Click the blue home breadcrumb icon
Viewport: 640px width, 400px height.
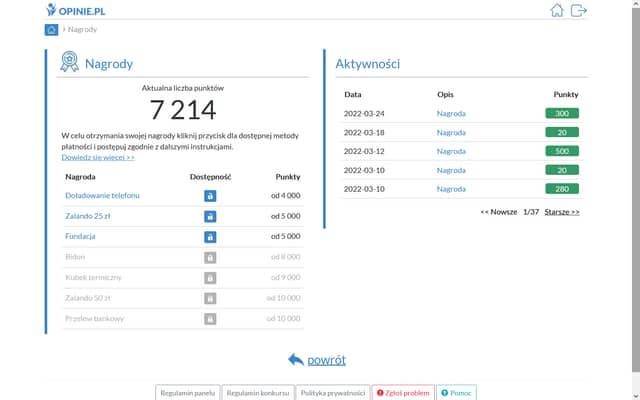[52, 30]
